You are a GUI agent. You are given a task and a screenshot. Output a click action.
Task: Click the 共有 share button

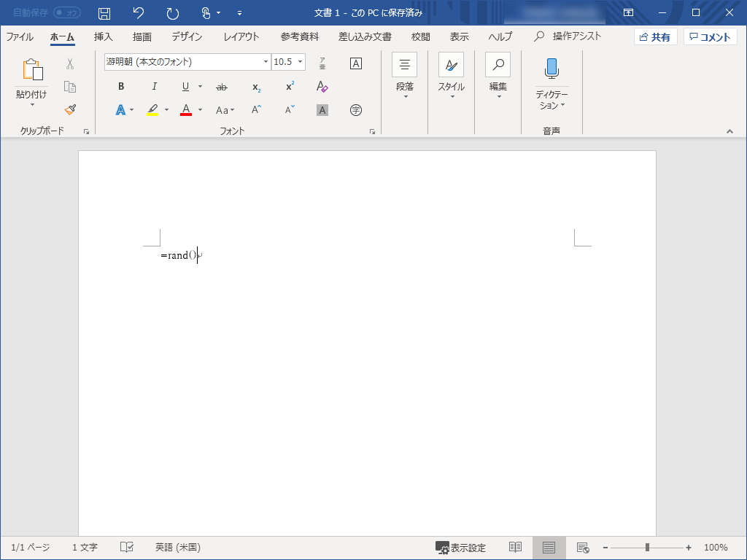click(655, 36)
